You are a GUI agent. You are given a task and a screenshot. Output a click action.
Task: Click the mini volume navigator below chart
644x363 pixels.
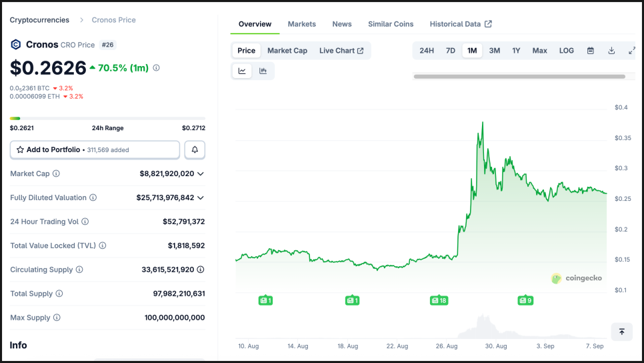coord(421,326)
